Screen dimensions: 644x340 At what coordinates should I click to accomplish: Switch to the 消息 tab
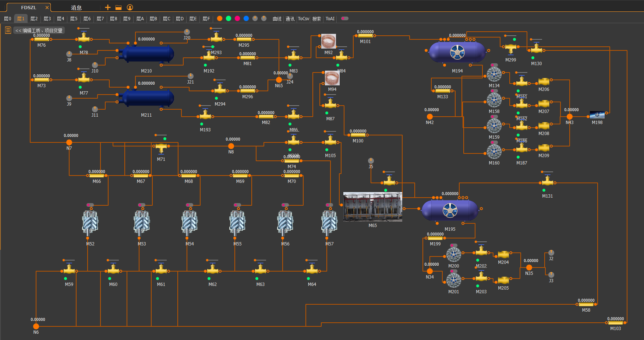(x=76, y=8)
